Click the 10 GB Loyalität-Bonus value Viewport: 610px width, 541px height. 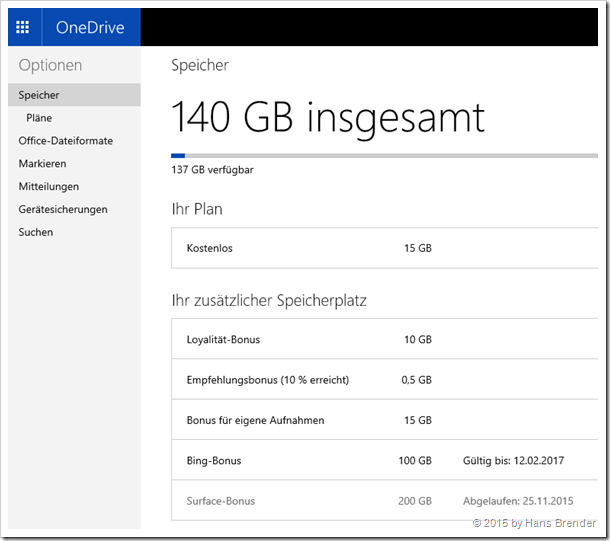(x=418, y=340)
